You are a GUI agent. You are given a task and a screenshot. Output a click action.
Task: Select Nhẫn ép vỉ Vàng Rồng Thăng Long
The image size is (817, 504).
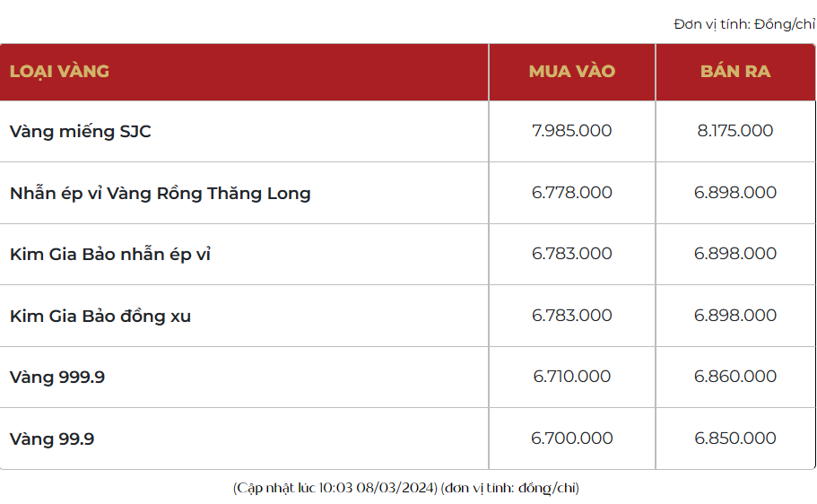(161, 193)
